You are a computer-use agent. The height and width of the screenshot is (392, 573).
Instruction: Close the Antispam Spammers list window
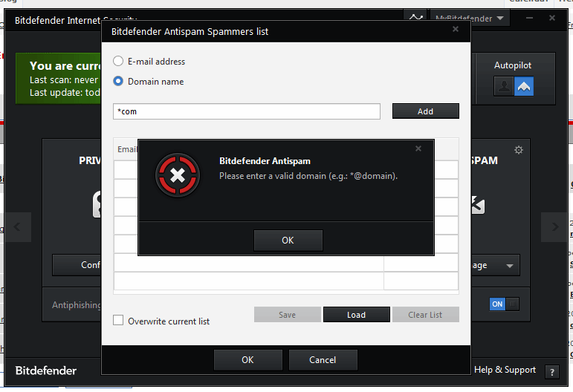456,29
